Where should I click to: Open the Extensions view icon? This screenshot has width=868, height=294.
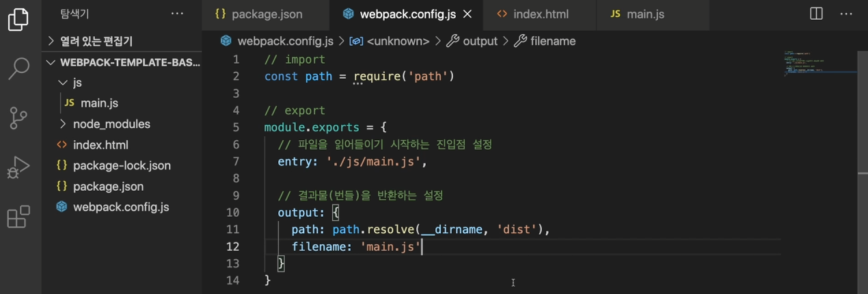pos(18,216)
